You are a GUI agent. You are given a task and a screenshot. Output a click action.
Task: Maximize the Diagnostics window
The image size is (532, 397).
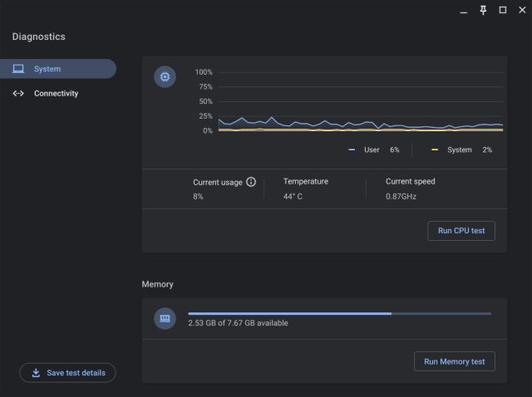(502, 10)
